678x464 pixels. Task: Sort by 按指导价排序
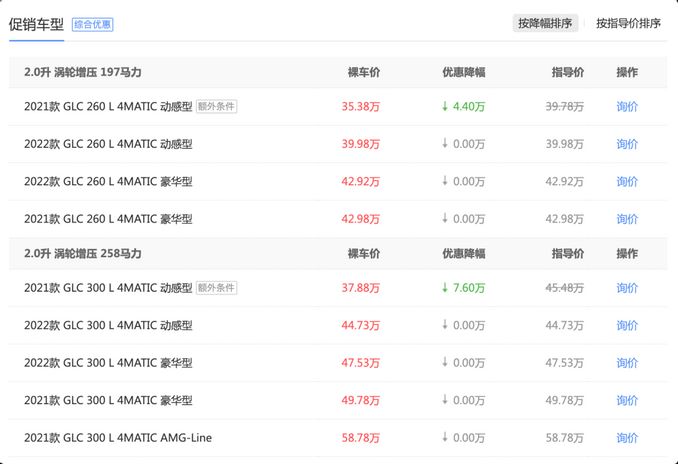(628, 23)
